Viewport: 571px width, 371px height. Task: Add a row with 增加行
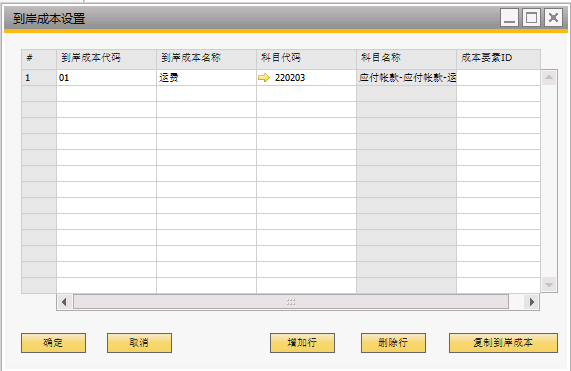coord(302,343)
